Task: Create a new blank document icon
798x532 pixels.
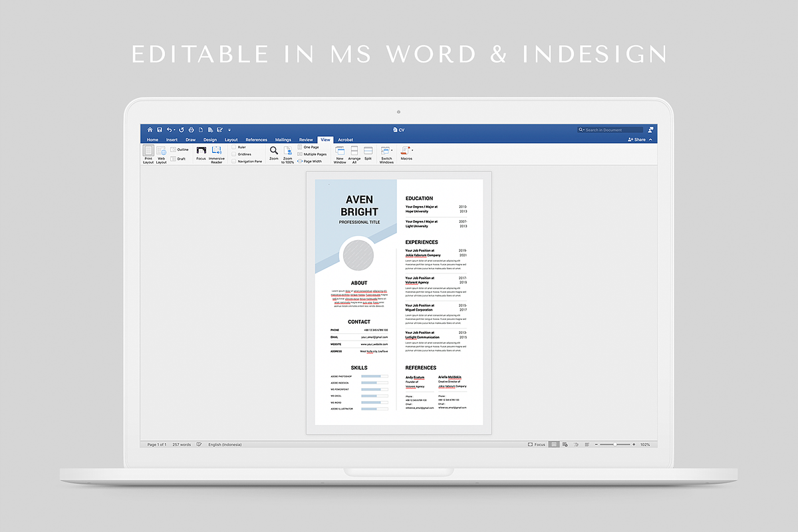Action: pyautogui.click(x=201, y=130)
